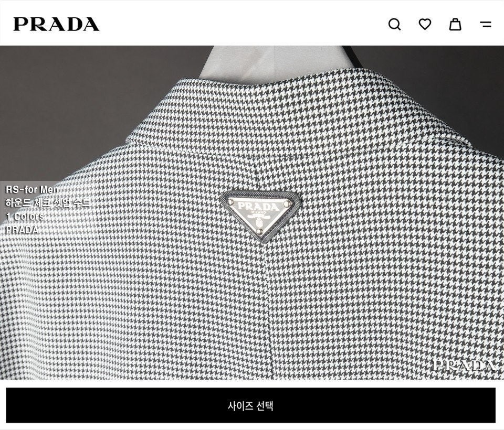This screenshot has width=504, height=430.
Task: Click the white PRADA watermark on photo
Action: pos(464,365)
